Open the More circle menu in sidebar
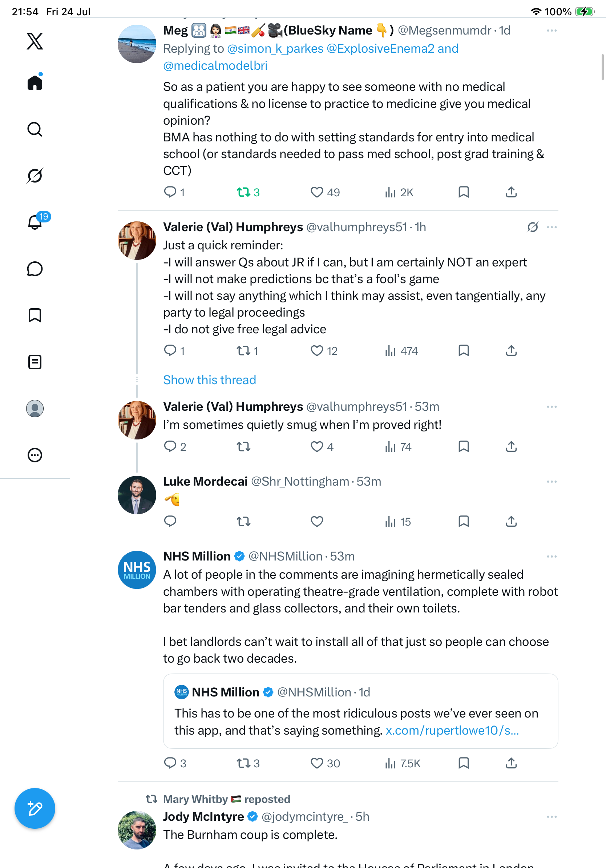606x868 pixels. click(x=35, y=455)
